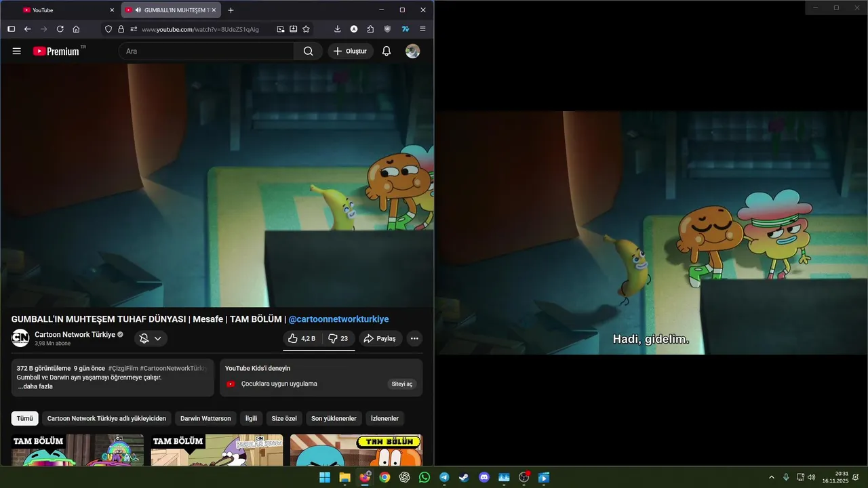Open tracking protection shield in address bar
The height and width of the screenshot is (488, 868).
tap(108, 29)
